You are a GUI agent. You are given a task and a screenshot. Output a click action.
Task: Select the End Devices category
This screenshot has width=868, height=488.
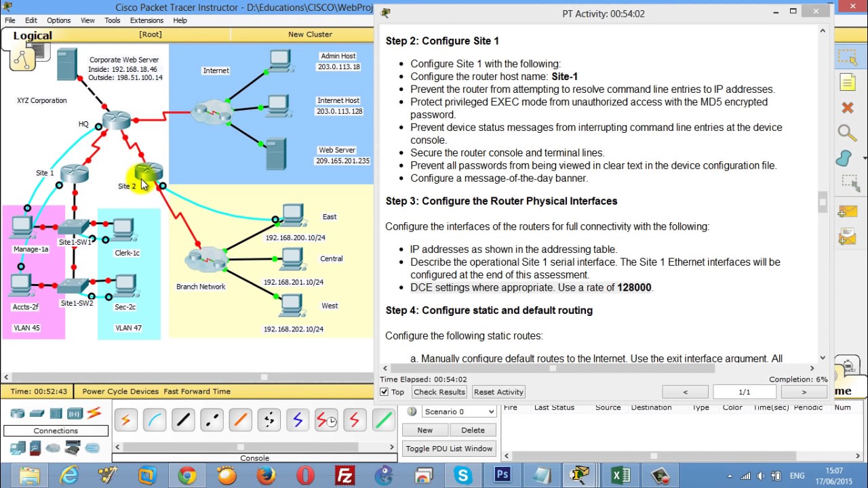(x=18, y=448)
